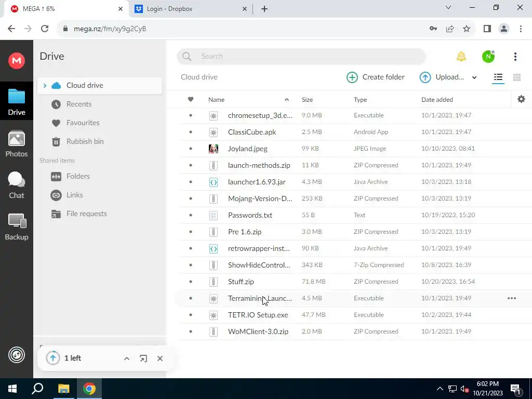This screenshot has height=399, width=532.
Task: Click the Upload button
Action: click(442, 77)
